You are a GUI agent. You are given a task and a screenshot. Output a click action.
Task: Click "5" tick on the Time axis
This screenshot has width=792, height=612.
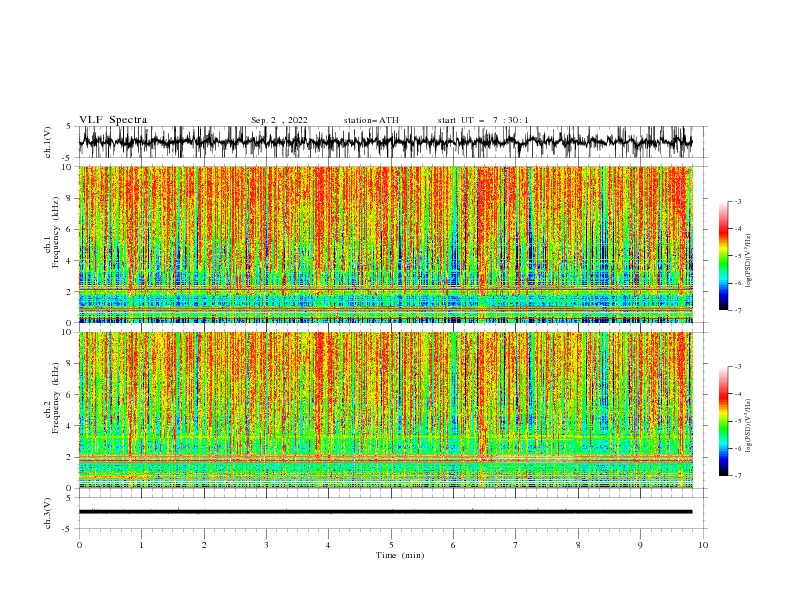[x=391, y=545]
